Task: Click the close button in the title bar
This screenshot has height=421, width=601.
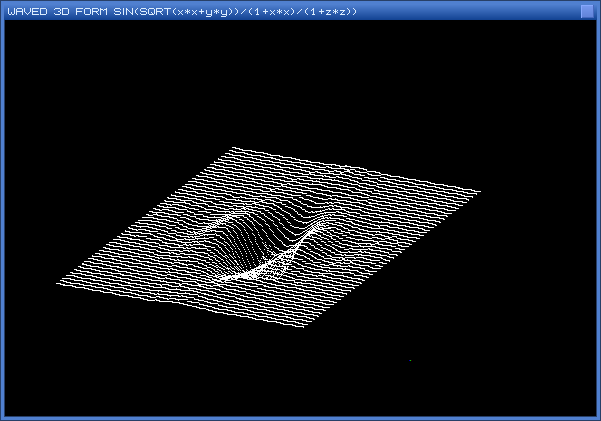Action: [587, 11]
